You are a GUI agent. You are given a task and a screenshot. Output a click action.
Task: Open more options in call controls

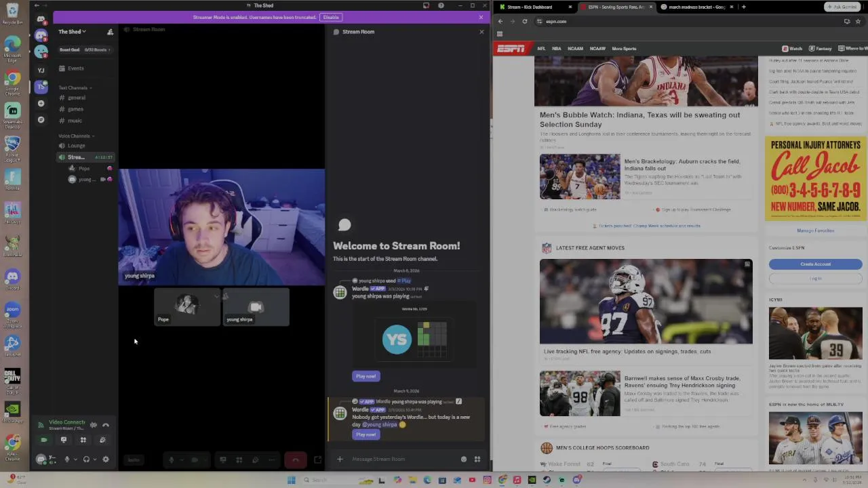[272, 460]
